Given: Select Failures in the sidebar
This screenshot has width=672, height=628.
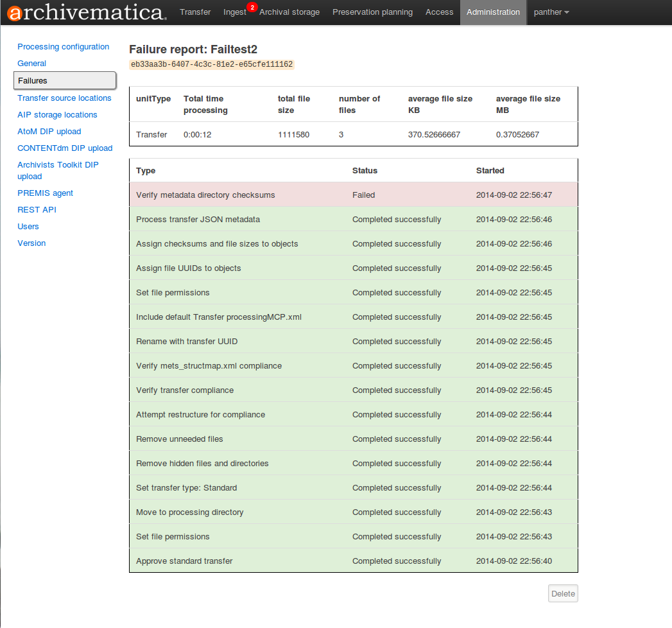Looking at the screenshot, I should click(64, 81).
